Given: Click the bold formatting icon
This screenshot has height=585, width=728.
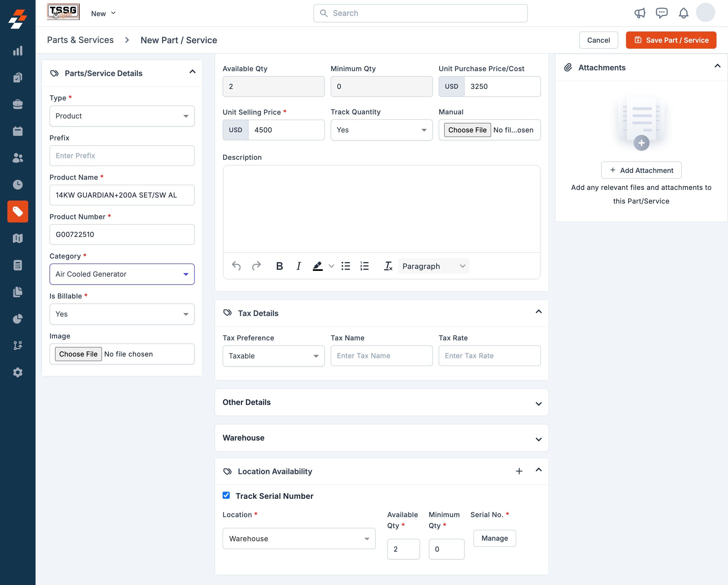Looking at the screenshot, I should click(x=279, y=266).
